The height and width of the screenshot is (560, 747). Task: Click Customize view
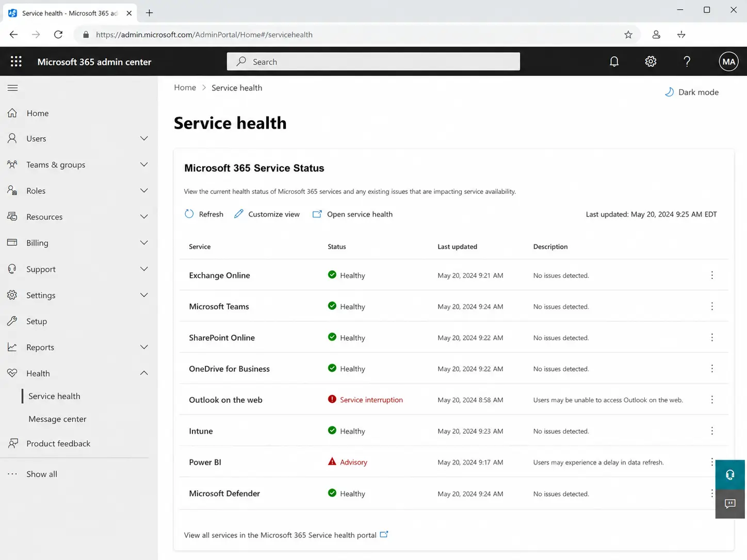click(x=267, y=214)
